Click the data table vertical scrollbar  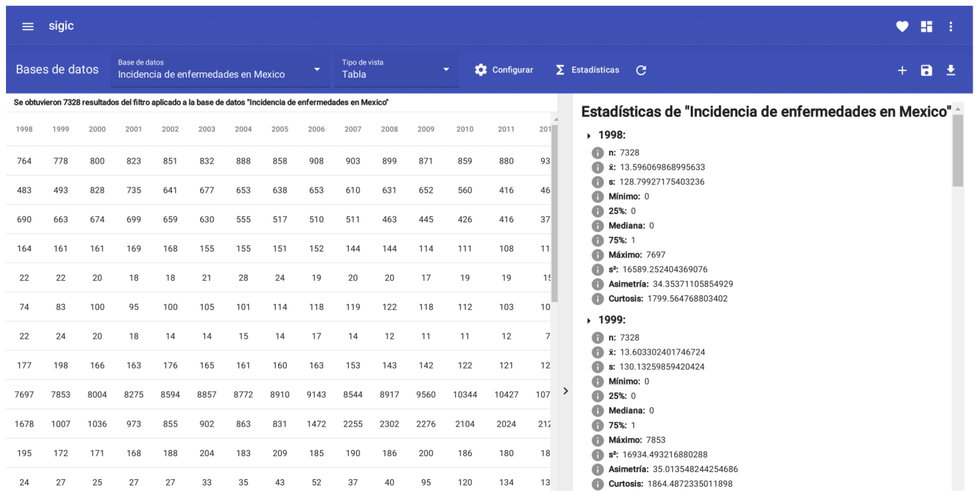pos(555,213)
